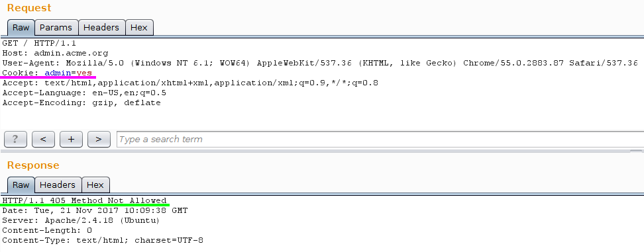View the Response Hex tab
This screenshot has width=644, height=252.
95,185
